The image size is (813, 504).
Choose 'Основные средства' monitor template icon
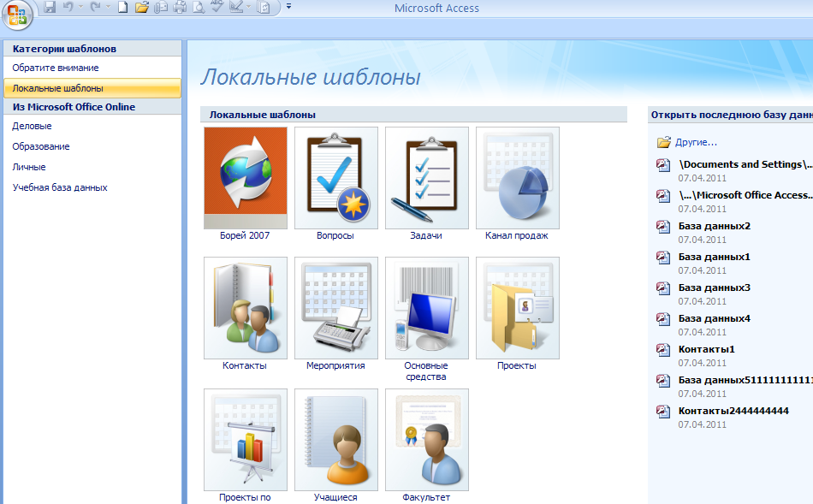pos(427,308)
